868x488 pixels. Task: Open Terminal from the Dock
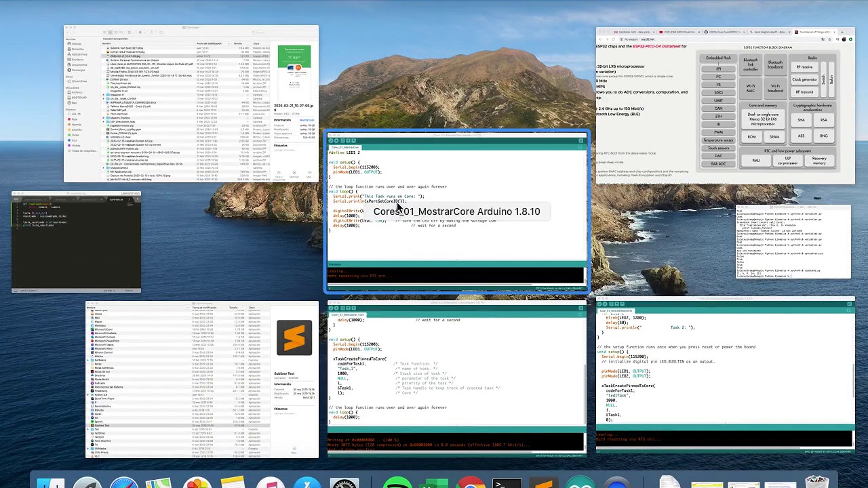click(507, 483)
